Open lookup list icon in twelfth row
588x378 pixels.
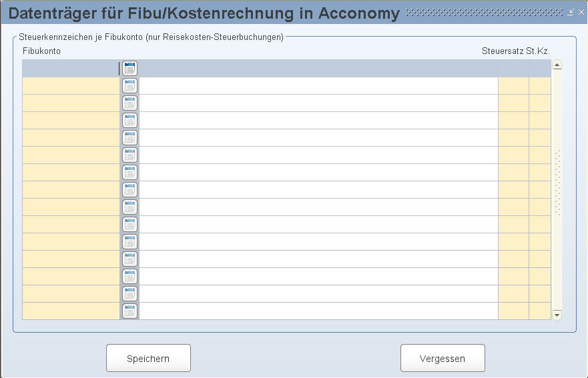[x=129, y=259]
